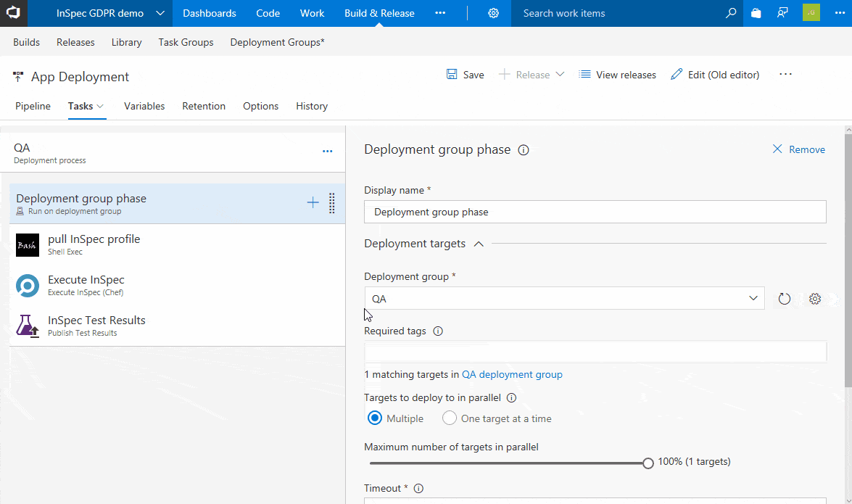Click the maximum parallel targets slider handle
This screenshot has height=504, width=852.
click(x=648, y=463)
